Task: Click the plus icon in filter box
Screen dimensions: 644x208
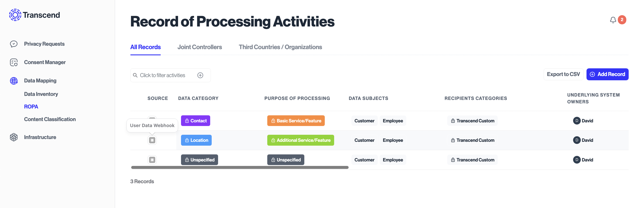Action: click(200, 75)
